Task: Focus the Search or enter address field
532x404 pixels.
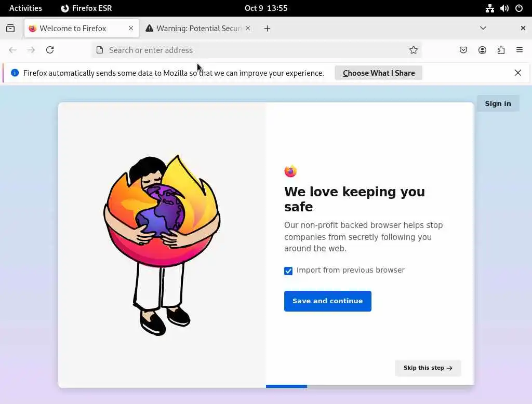Action: coord(257,50)
